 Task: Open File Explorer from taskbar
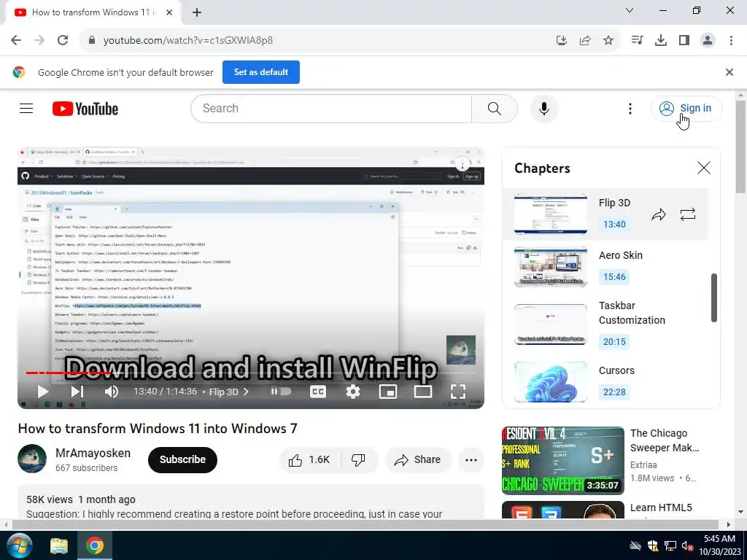click(59, 545)
